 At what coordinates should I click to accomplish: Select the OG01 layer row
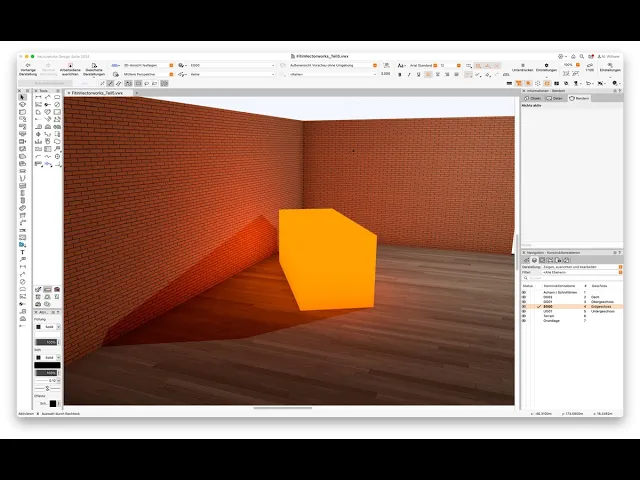(x=572, y=302)
